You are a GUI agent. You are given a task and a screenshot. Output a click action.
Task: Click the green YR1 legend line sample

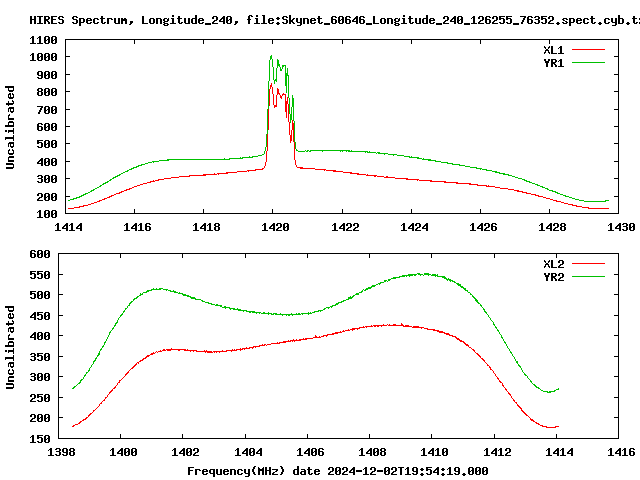coord(588,62)
